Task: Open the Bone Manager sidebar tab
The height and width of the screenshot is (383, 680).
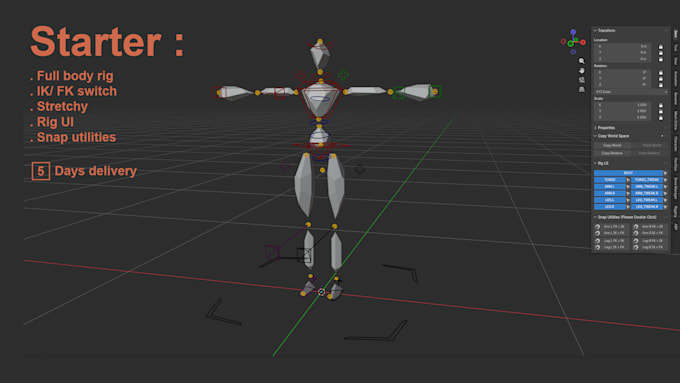Action: tap(675, 188)
